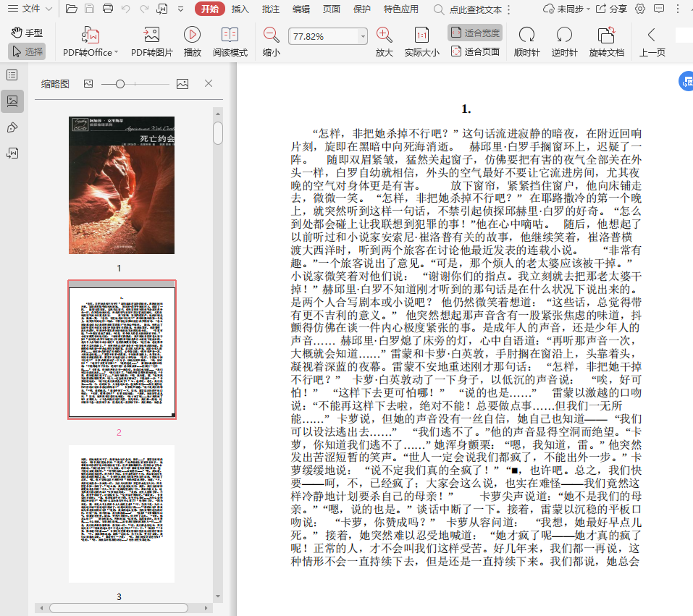Enter 阅读模式 reading mode
The height and width of the screenshot is (616, 693).
(x=230, y=41)
